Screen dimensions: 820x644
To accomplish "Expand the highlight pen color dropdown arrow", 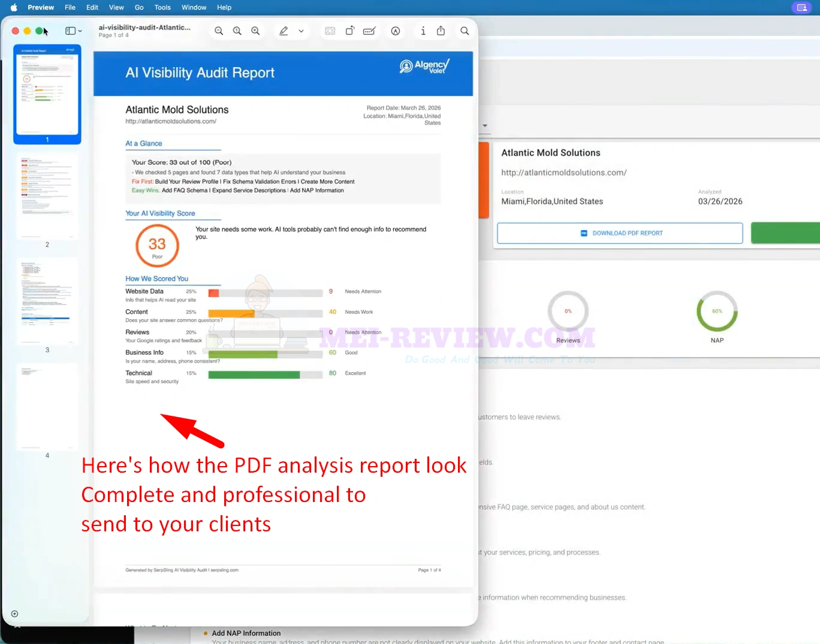I will [301, 31].
